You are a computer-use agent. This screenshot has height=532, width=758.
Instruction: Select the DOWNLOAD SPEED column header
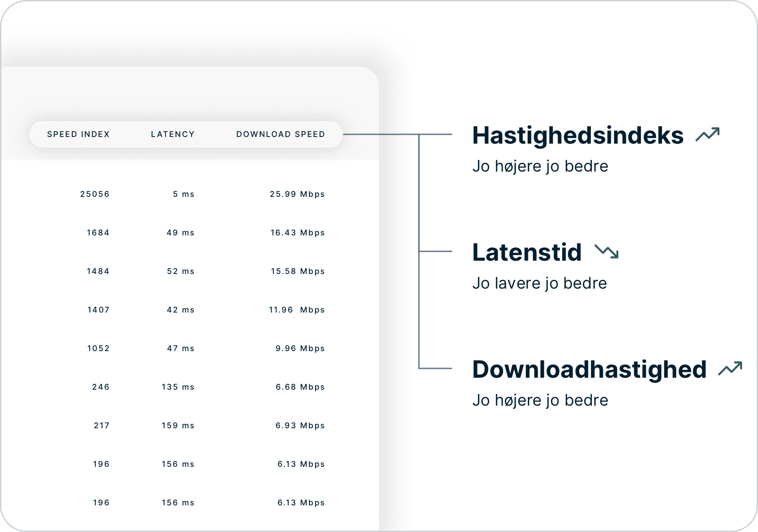(x=281, y=134)
